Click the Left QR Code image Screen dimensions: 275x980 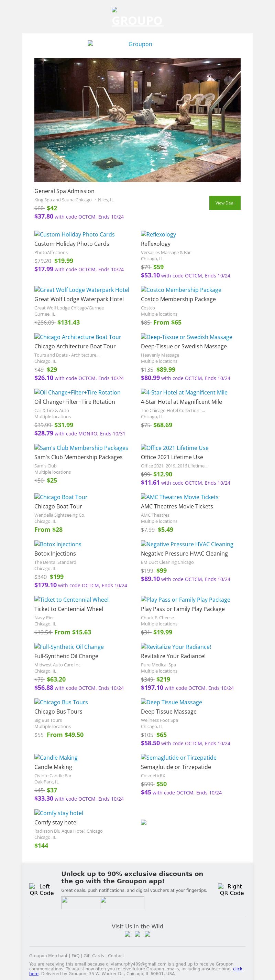pyautogui.click(x=42, y=890)
